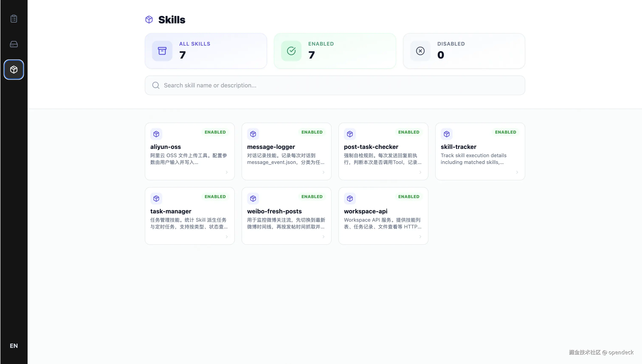
Task: Expand skill-tracker card chevron arrow
Action: point(517,172)
